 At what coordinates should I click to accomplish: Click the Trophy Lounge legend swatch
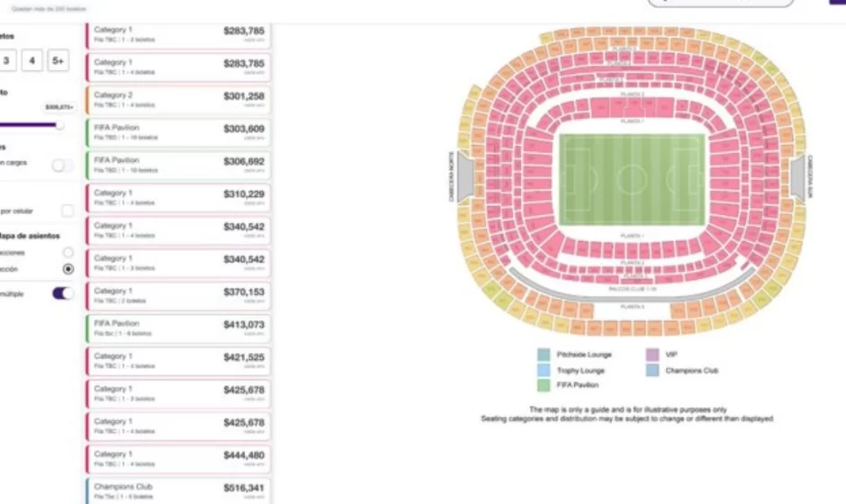(544, 370)
